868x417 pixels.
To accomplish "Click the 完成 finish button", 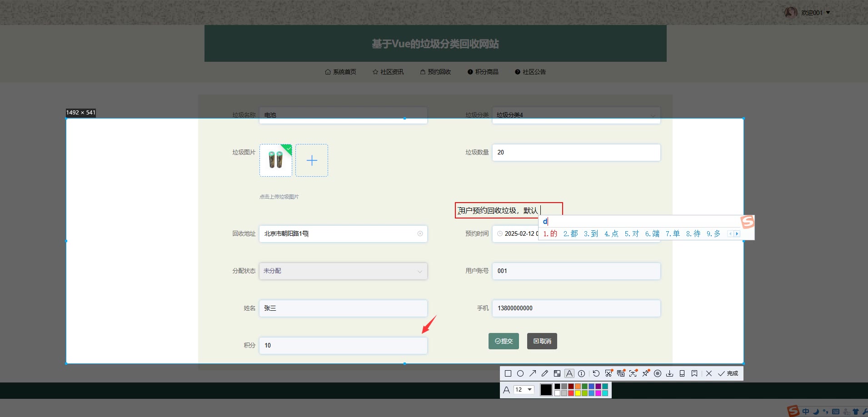I will click(x=728, y=373).
